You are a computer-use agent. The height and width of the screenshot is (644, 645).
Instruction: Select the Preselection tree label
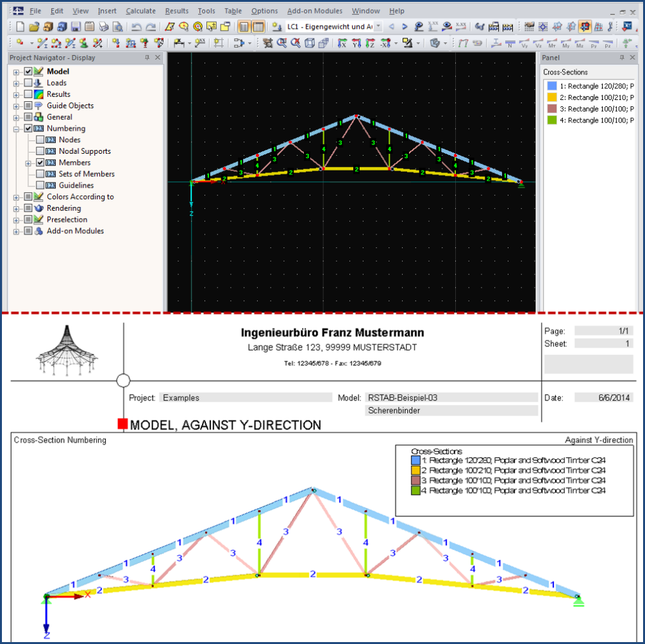[67, 220]
